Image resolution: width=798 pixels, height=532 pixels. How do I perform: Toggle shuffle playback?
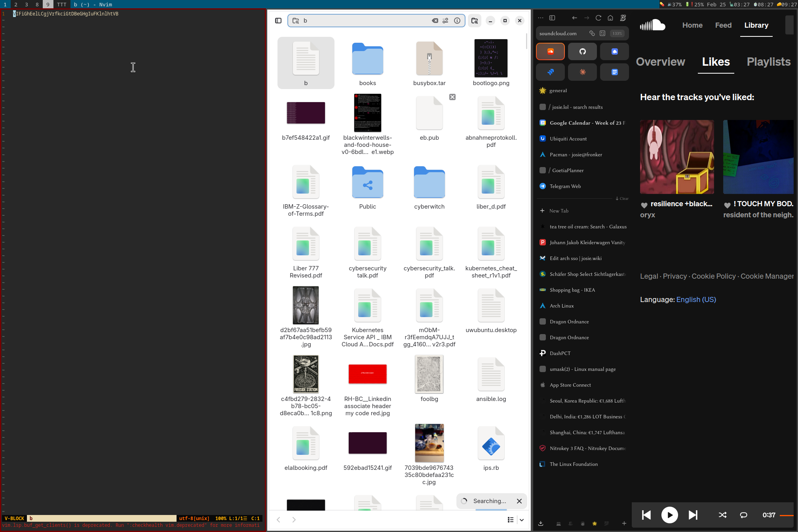722,515
